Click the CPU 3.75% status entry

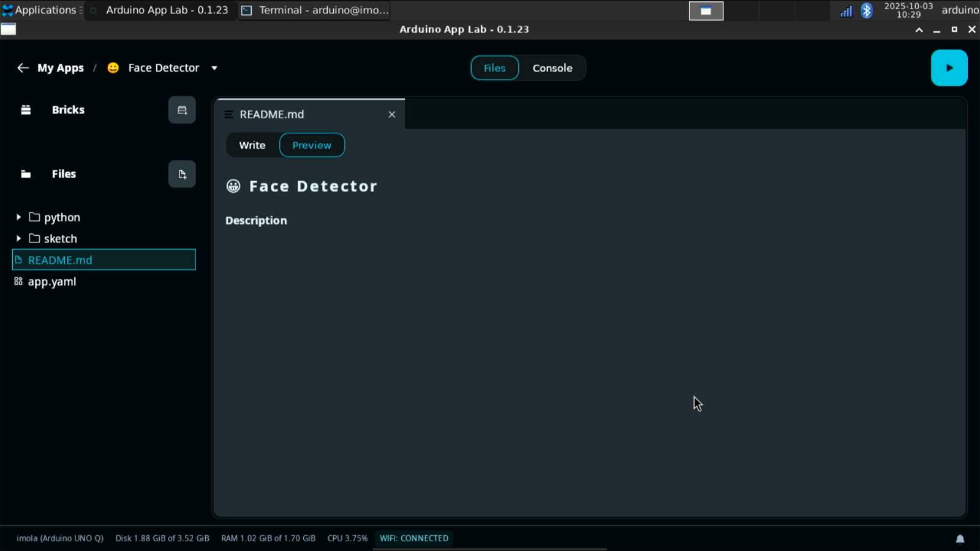pyautogui.click(x=347, y=538)
